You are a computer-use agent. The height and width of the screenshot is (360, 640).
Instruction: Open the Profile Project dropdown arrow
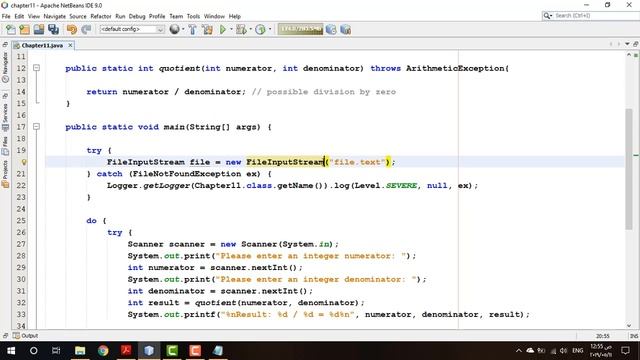pos(269,29)
